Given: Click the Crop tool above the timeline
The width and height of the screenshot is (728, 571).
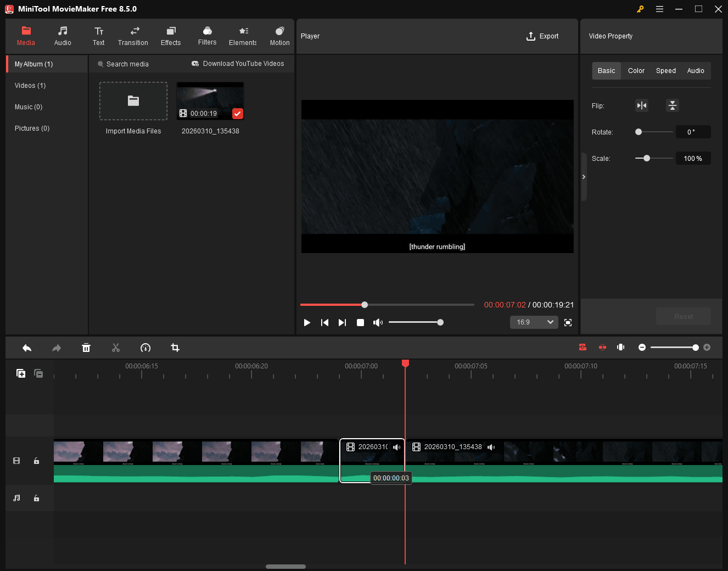Looking at the screenshot, I should 175,348.
